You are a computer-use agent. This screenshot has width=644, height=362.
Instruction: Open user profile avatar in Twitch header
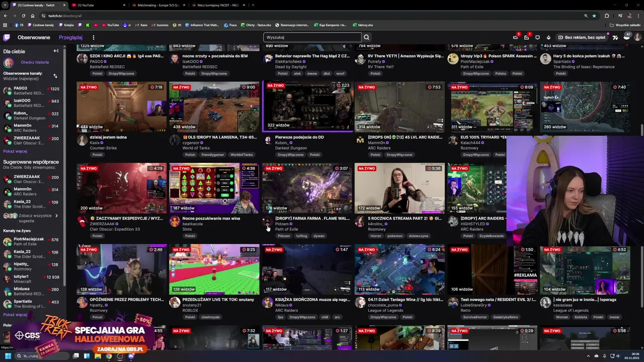coord(637,37)
